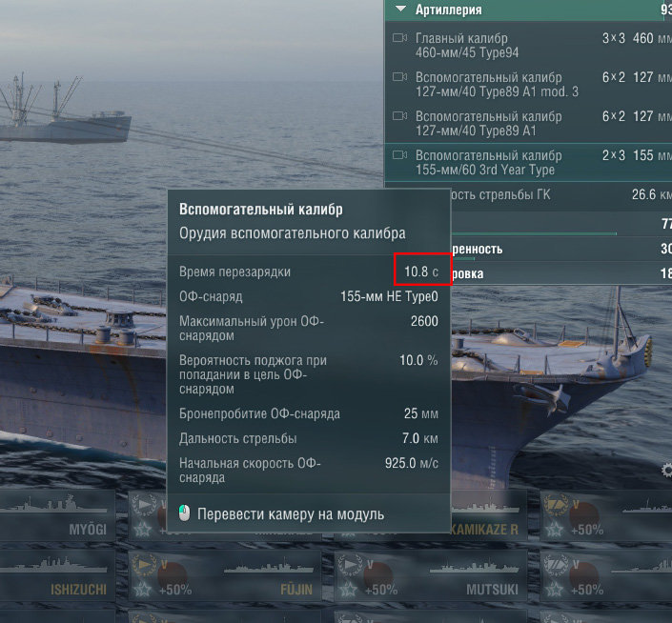
Task: Click the +50% star bonus on MUTSUKI card
Action: (369, 590)
